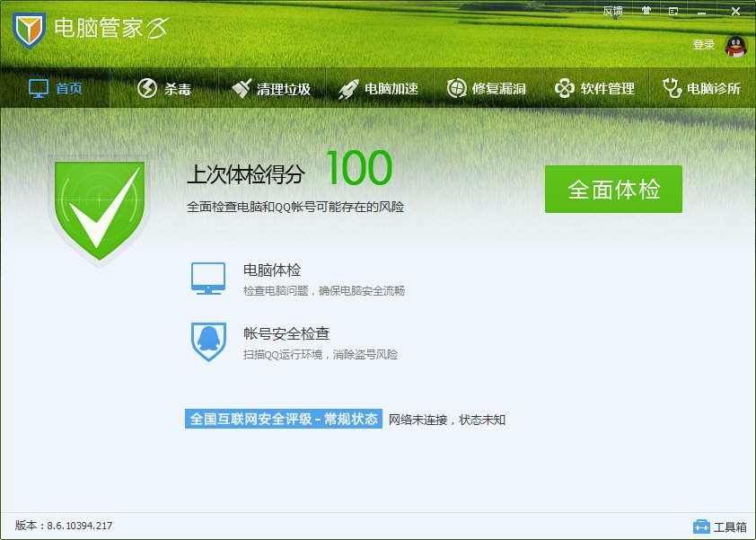Screen dimensions: 756x540
Task: Click the gear icon on 软件管理
Action: point(565,87)
